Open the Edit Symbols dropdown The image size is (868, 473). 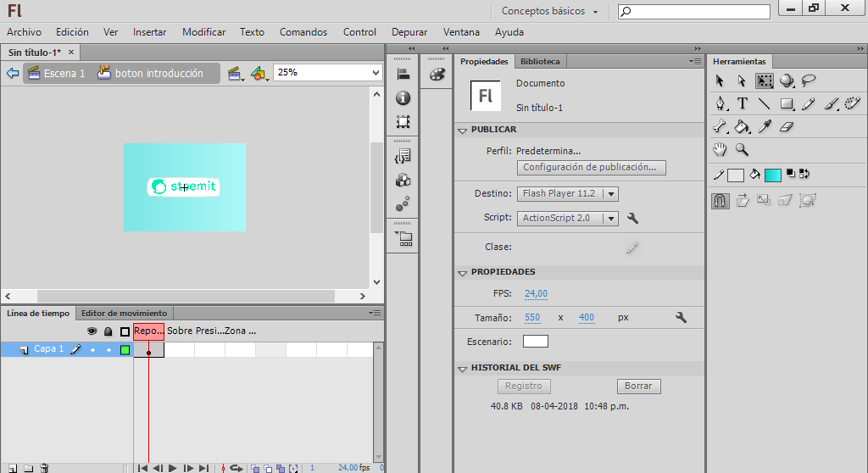(x=259, y=73)
